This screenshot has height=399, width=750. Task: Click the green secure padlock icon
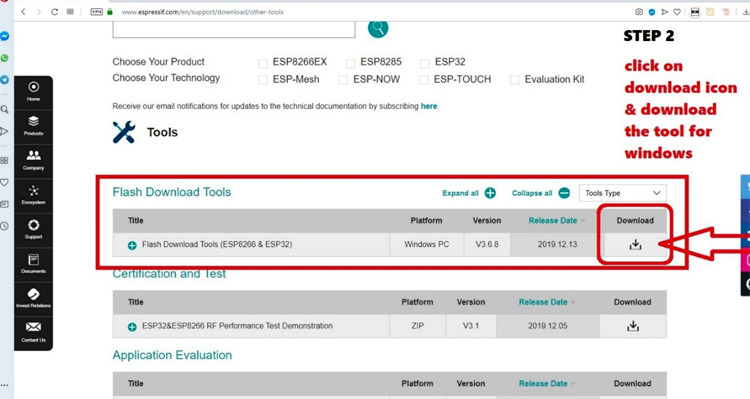pos(110,11)
